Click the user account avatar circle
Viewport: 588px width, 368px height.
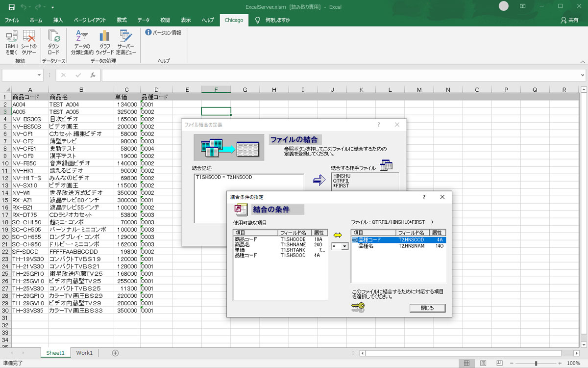click(504, 6)
